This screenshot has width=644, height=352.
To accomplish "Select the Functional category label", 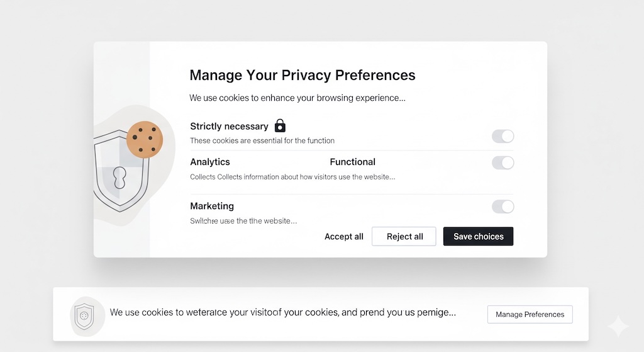I will click(352, 162).
